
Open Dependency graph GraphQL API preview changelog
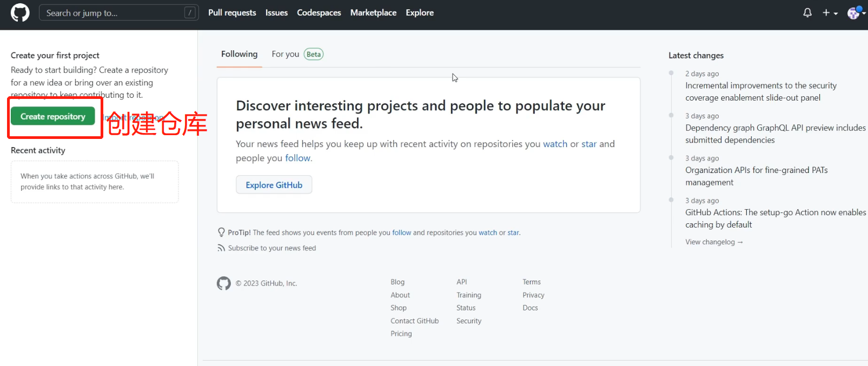(776, 134)
